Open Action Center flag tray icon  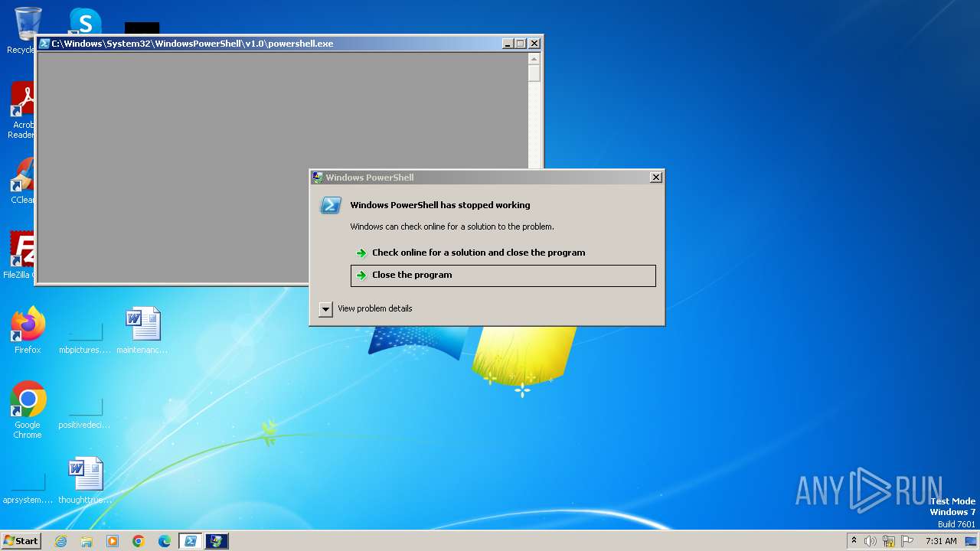click(x=907, y=541)
